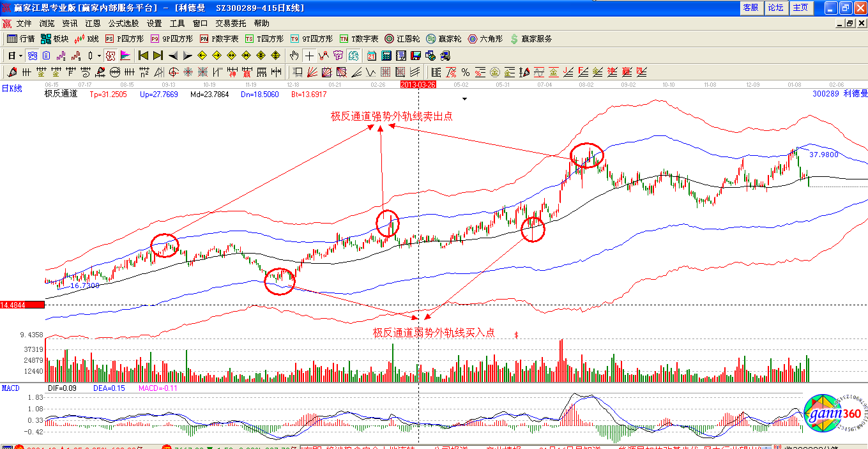Screen dimensions: 868x449
Task: Select the 江恩轮 Gann wheel tool
Action: point(404,39)
